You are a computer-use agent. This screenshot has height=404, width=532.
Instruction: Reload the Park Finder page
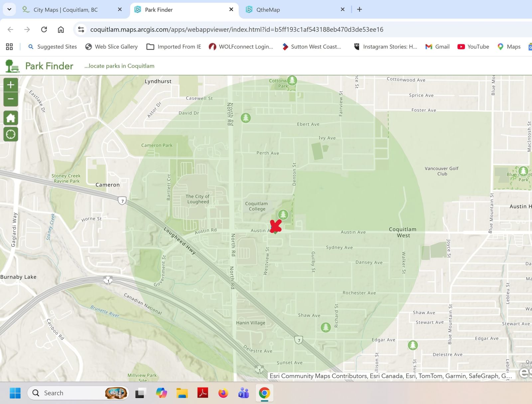[x=44, y=30]
